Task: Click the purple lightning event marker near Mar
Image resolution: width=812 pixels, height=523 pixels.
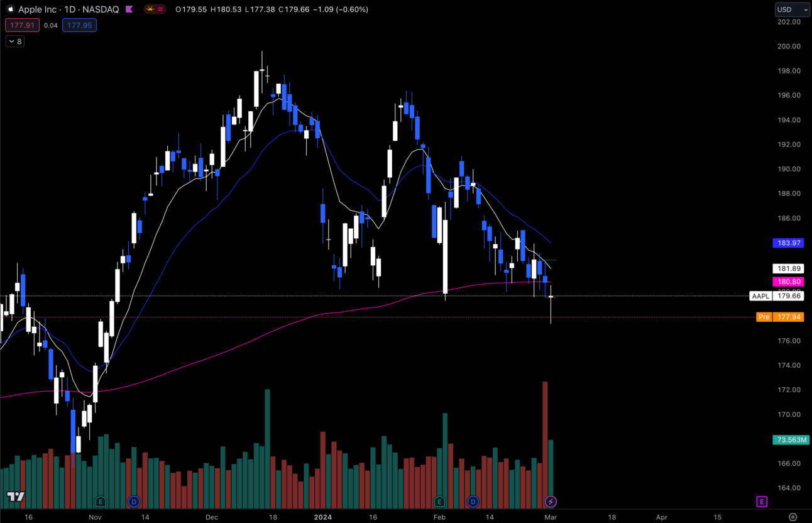Action: [551, 502]
